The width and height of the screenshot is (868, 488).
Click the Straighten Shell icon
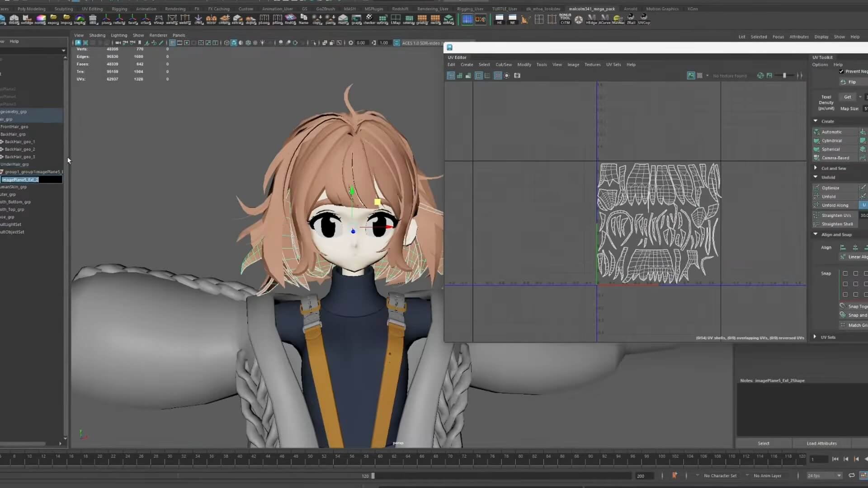coord(816,224)
